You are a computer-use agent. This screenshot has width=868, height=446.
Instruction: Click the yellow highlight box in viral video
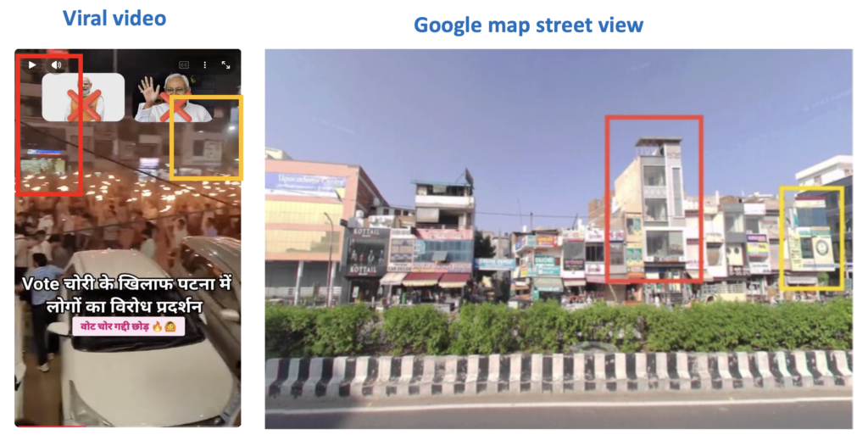click(x=206, y=137)
